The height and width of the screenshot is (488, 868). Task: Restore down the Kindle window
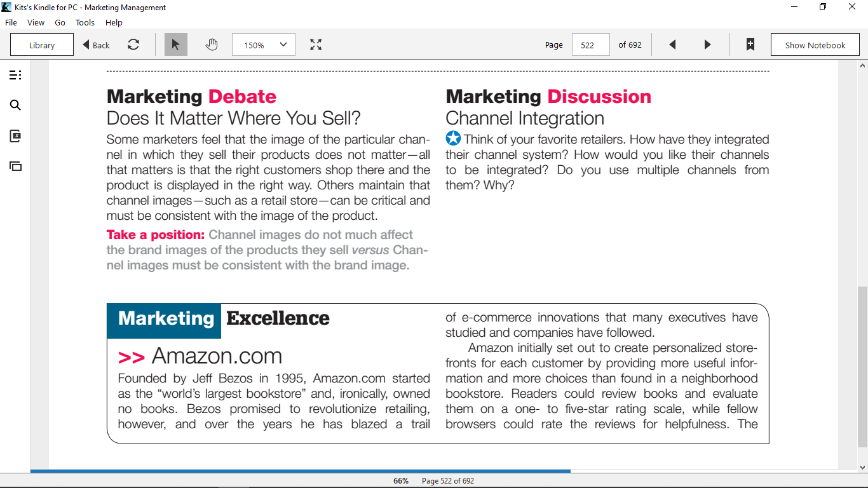pos(824,7)
